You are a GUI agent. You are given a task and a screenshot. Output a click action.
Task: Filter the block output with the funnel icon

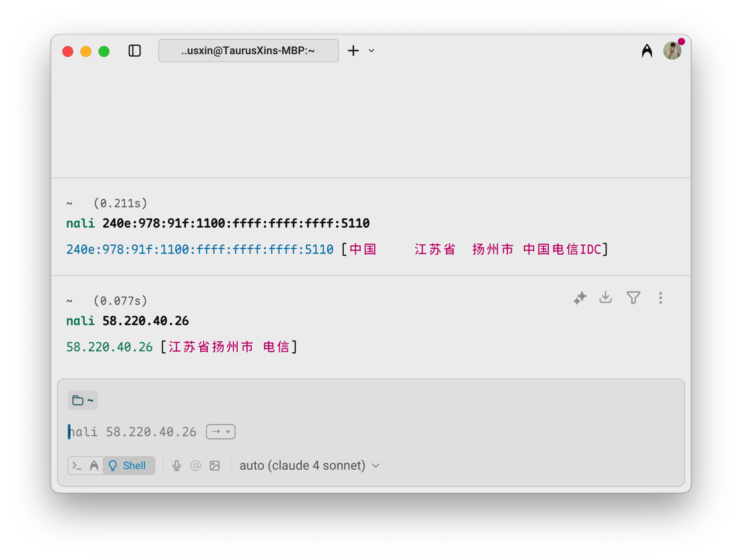pyautogui.click(x=633, y=298)
